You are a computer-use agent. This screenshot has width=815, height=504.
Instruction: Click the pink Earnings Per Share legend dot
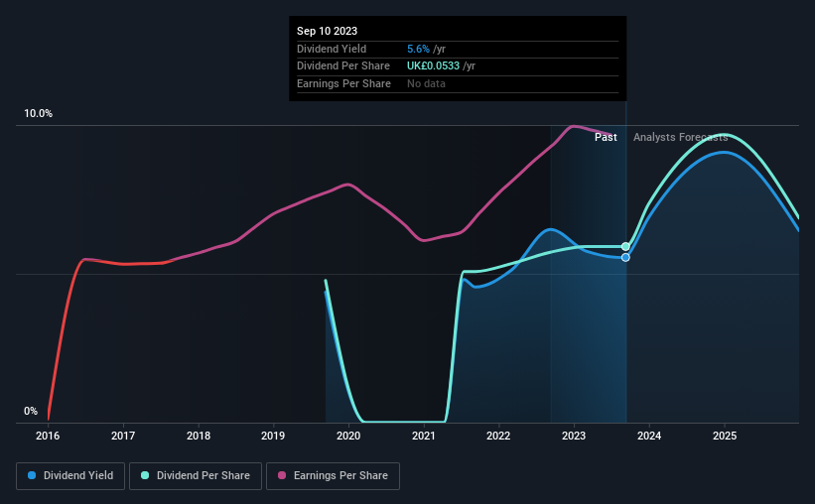click(x=282, y=475)
